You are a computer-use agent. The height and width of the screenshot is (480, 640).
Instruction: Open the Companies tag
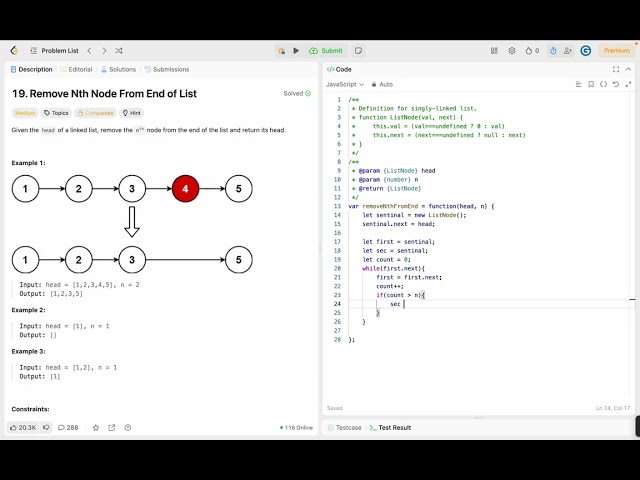96,113
